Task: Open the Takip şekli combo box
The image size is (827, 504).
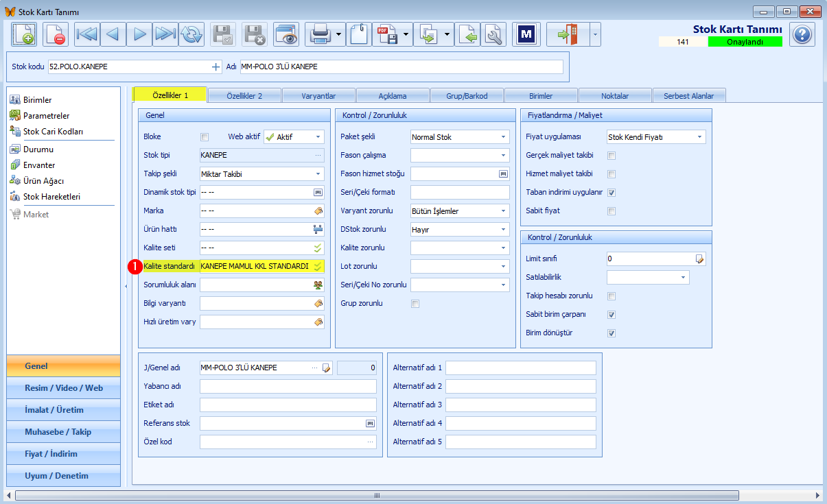Action: coord(318,174)
